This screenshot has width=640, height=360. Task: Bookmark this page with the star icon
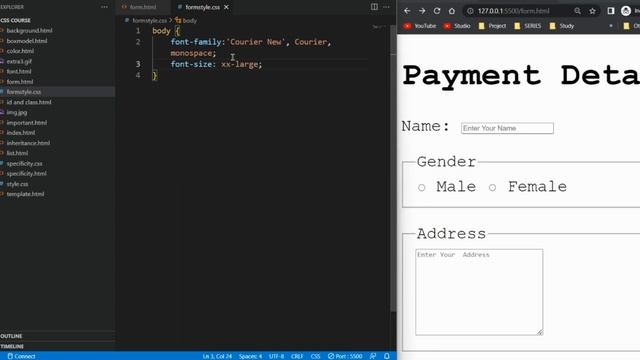(592, 11)
